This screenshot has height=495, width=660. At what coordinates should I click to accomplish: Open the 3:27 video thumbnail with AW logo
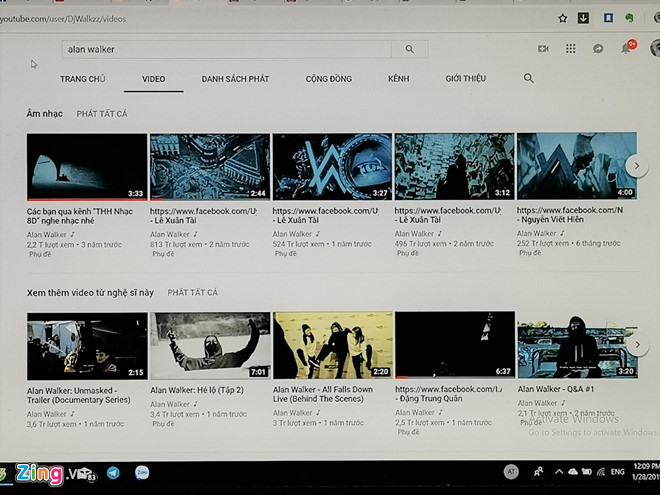click(x=332, y=167)
